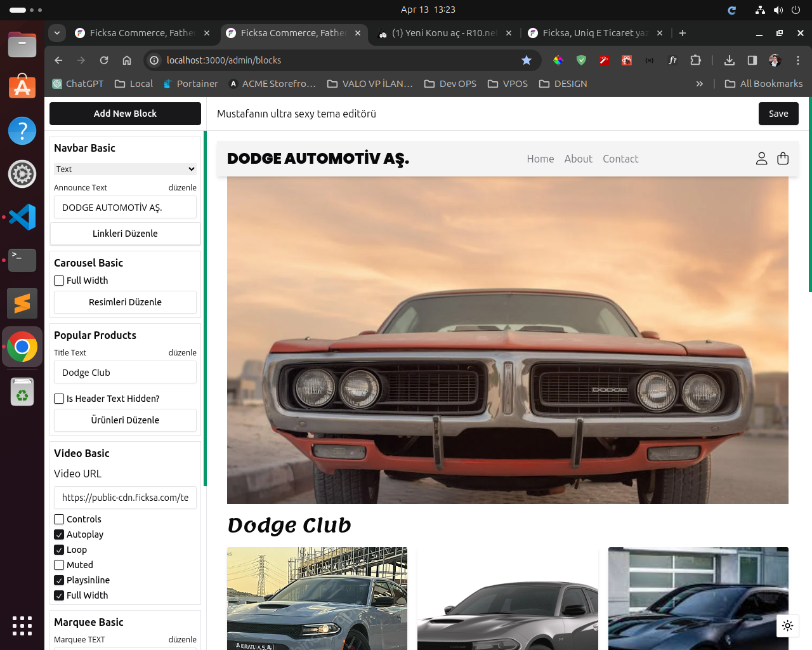Open the VALO VP İLAN bookmark folder
812x650 pixels.
[370, 84]
